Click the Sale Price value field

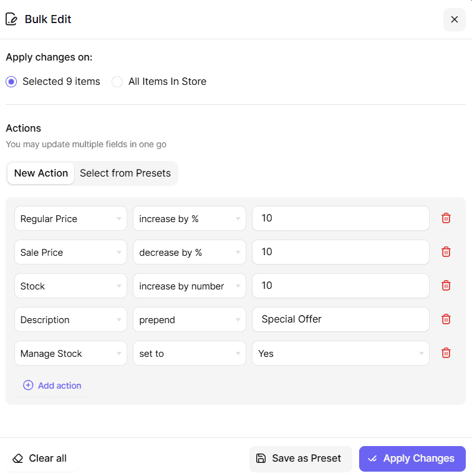pos(340,252)
